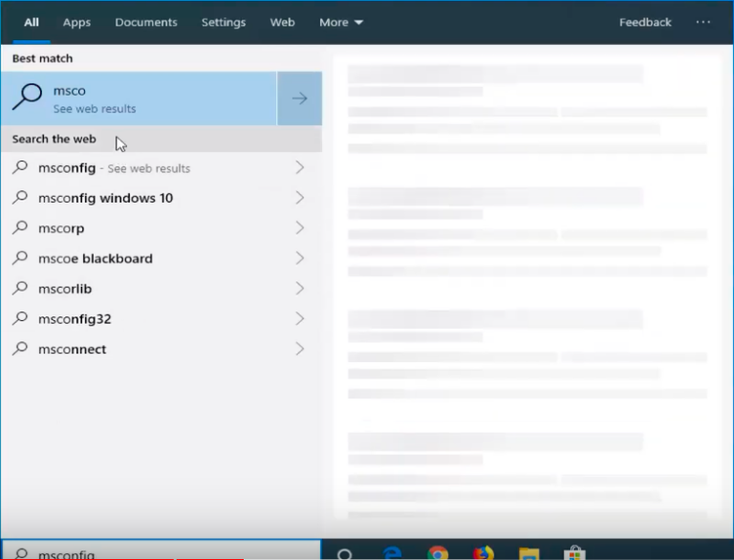Launch Google Chrome from taskbar
The image size is (734, 560).
438,553
